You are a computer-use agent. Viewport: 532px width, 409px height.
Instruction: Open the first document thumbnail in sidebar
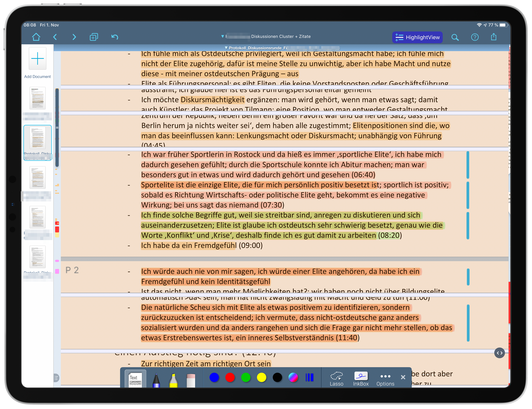coord(38,98)
